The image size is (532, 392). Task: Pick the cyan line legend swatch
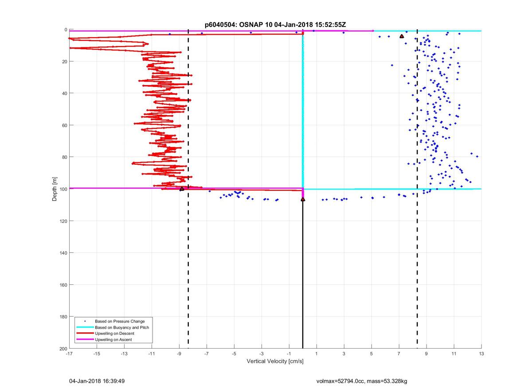point(85,327)
